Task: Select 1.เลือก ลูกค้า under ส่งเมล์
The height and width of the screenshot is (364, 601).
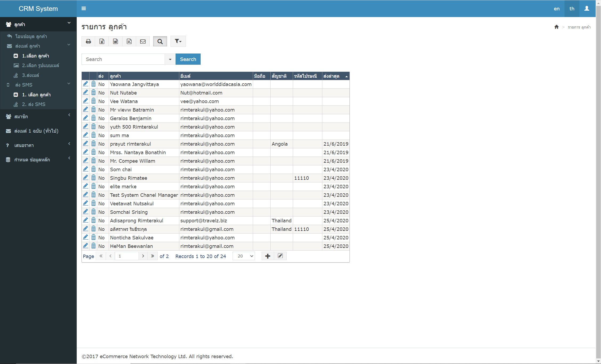Action: pos(38,56)
